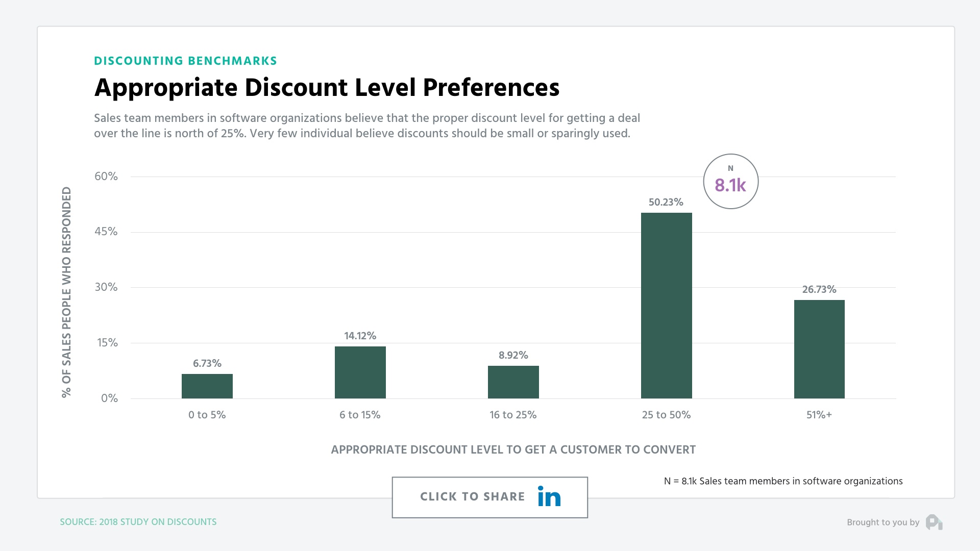The image size is (980, 551).
Task: Click the x-axis title about customer conversion
Action: (x=513, y=449)
